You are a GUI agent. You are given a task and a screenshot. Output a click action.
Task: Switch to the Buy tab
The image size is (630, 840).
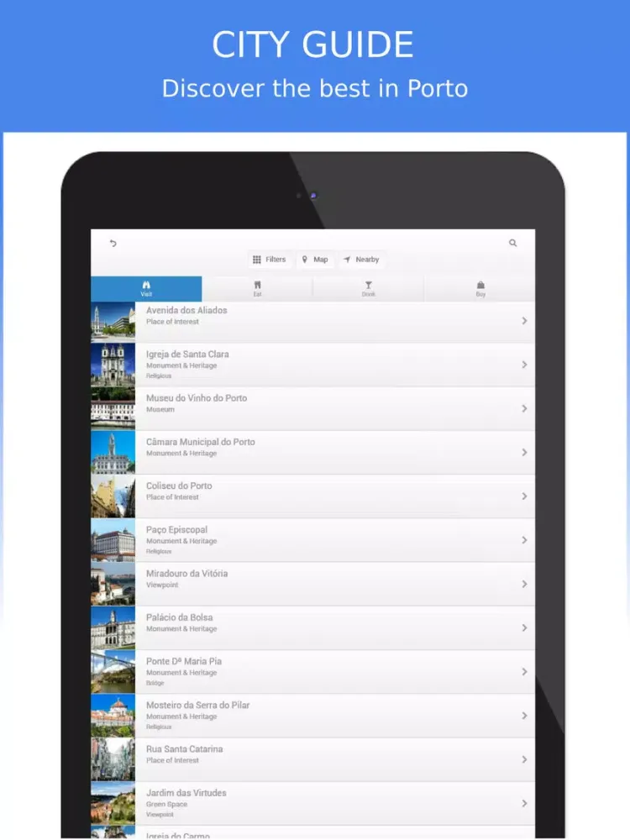(480, 289)
